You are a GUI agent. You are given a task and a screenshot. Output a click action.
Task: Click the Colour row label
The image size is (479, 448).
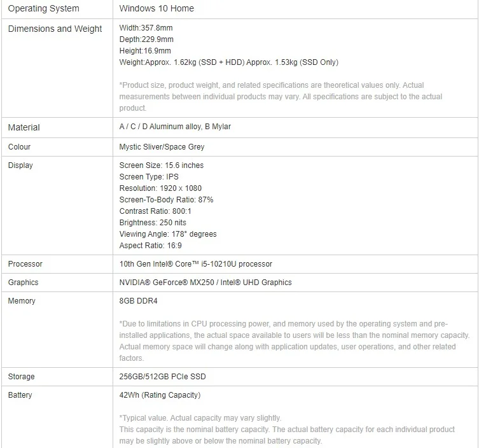[x=19, y=147]
